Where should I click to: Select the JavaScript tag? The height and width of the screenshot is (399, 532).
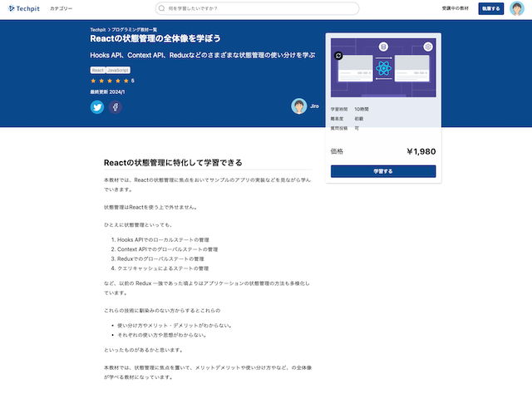point(118,71)
